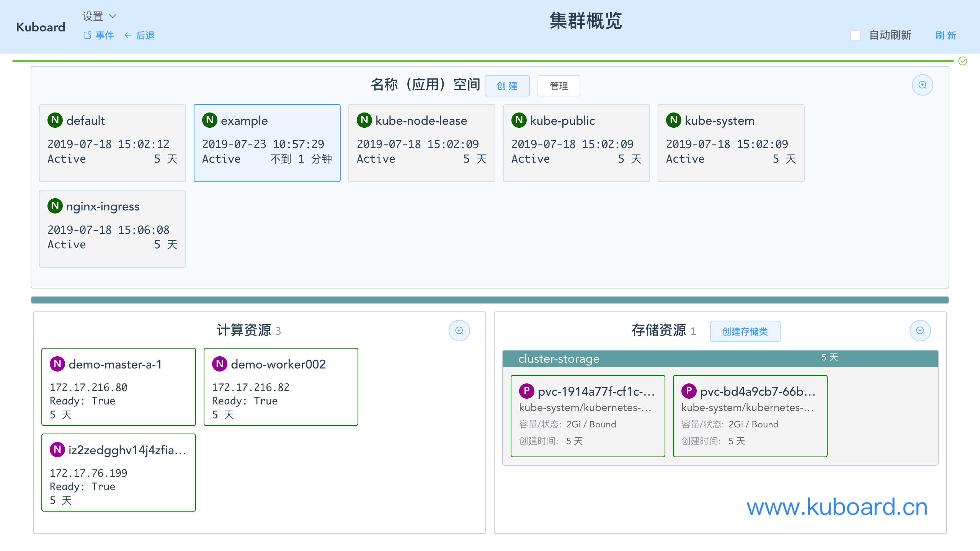Click the node badge of iz2zedgghv14j4zfia

57,449
